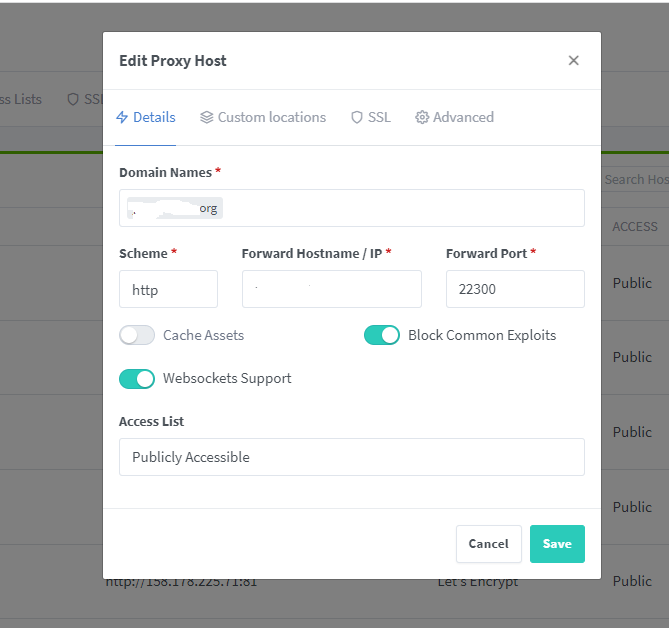This screenshot has width=669, height=628.
Task: Click inside the Domain Names field
Action: (x=400, y=208)
